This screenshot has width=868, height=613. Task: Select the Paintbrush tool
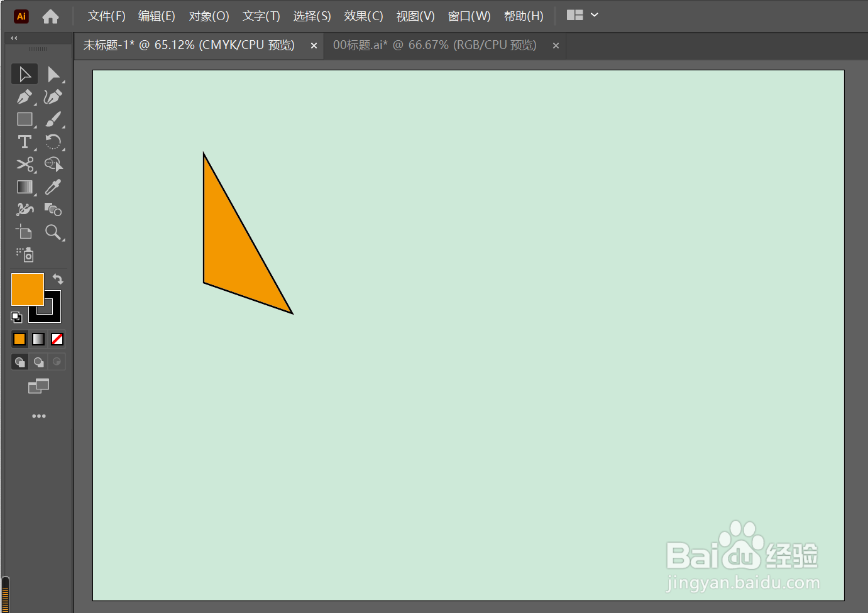point(54,119)
